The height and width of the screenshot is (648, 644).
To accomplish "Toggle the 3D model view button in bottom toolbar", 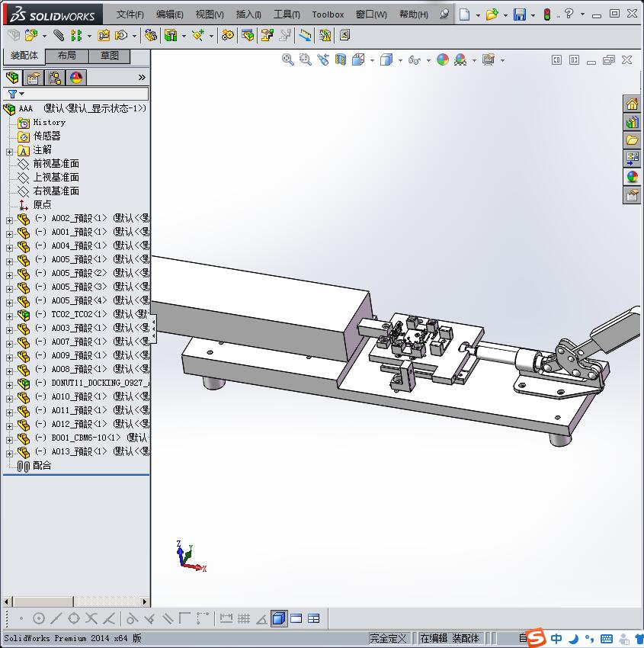I will pos(279,618).
